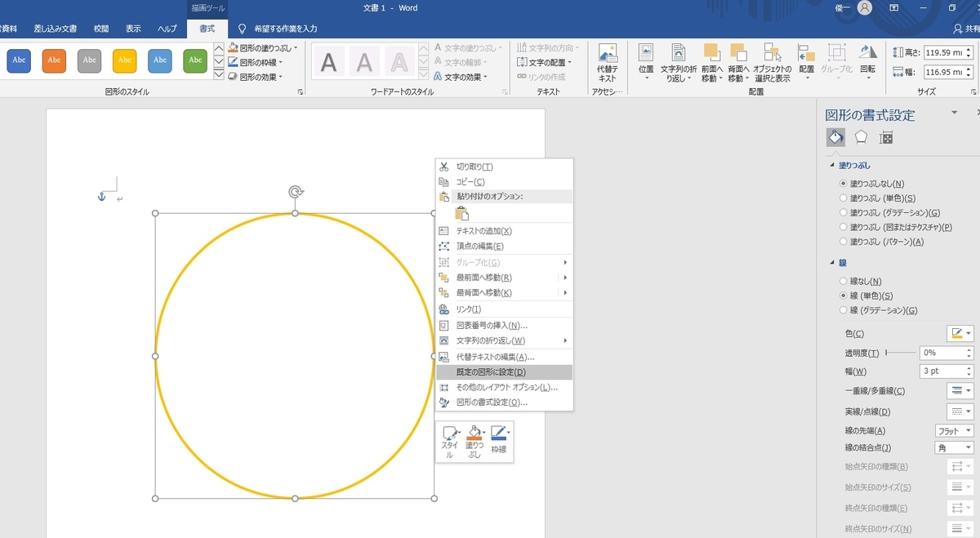Collapse the 塗りつぶし section

[832, 166]
